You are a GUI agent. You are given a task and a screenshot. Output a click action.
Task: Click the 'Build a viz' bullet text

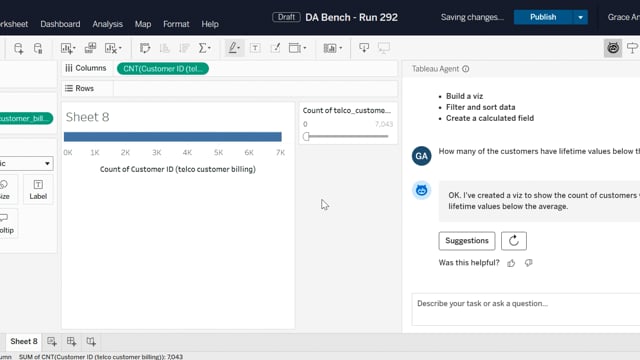pyautogui.click(x=464, y=96)
